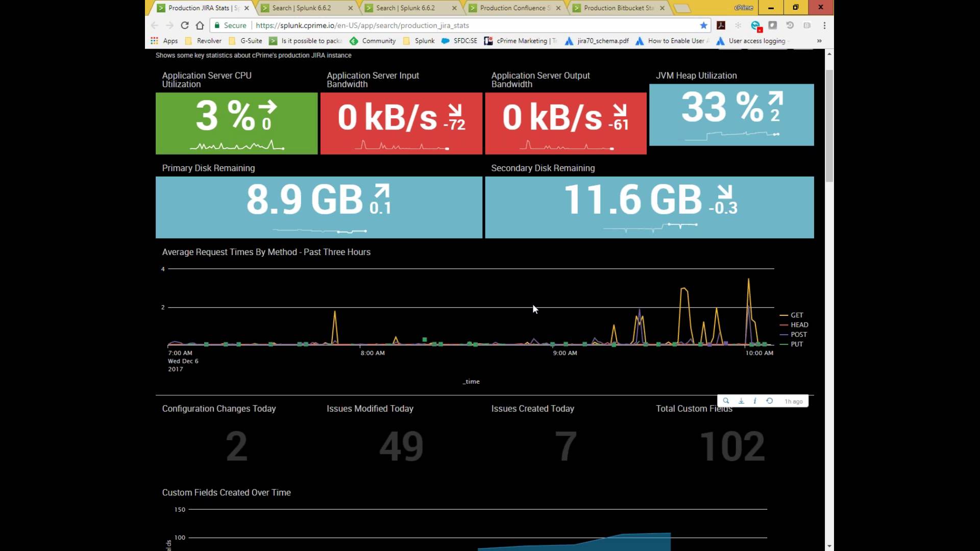Image resolution: width=980 pixels, height=551 pixels.
Task: Open the G-Suite bookmarks folder
Action: tap(246, 41)
